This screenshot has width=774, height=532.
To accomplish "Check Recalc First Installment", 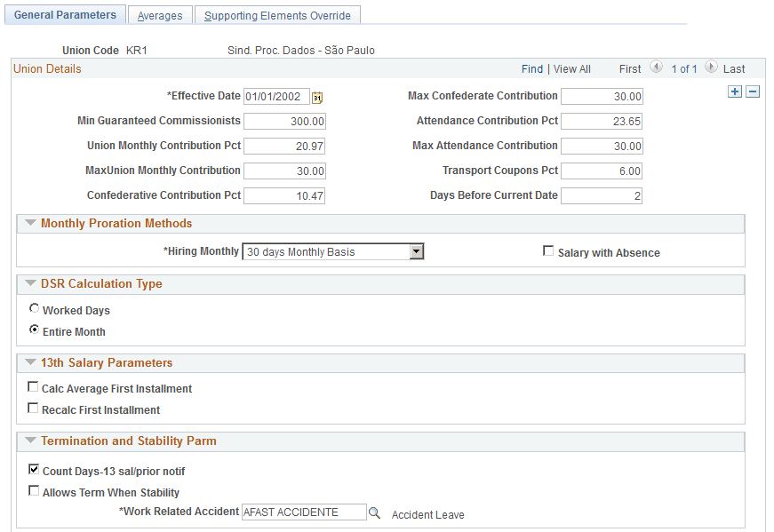I will (x=33, y=409).
